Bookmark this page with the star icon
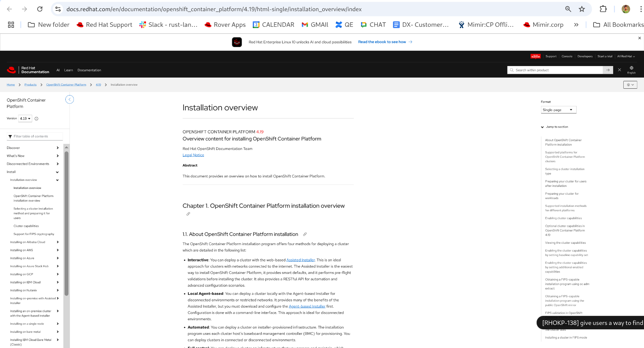644x348 pixels. (582, 9)
